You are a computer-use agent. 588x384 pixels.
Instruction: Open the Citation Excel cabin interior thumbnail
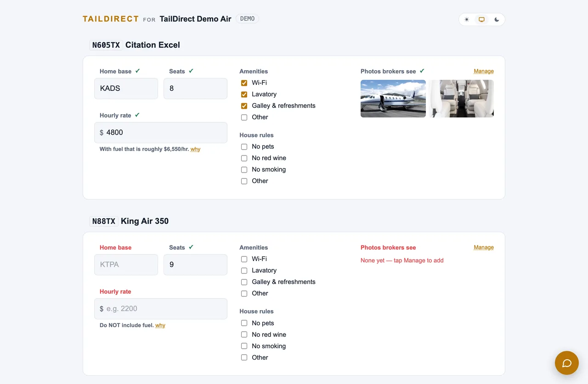tap(462, 99)
